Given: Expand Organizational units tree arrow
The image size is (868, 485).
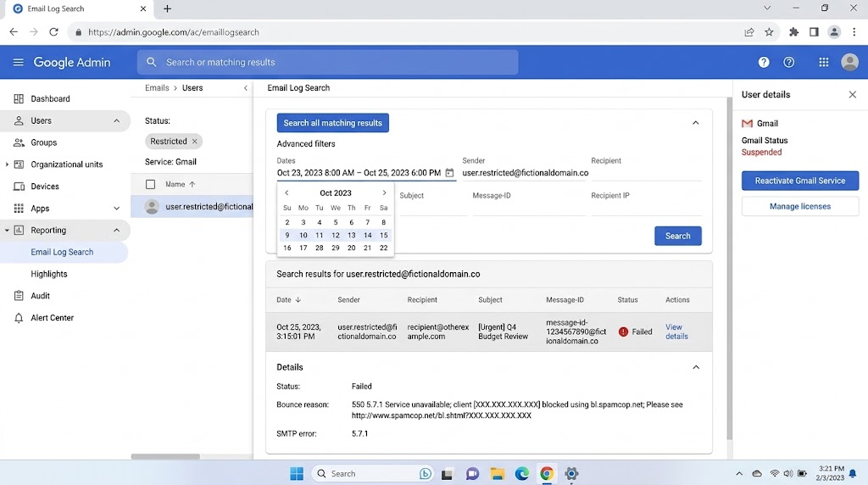Looking at the screenshot, I should (7, 164).
